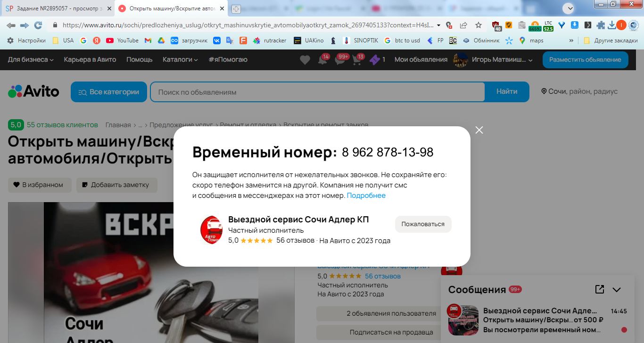Open notifications bell with 14 badge
The image size is (644, 343).
coord(322,60)
